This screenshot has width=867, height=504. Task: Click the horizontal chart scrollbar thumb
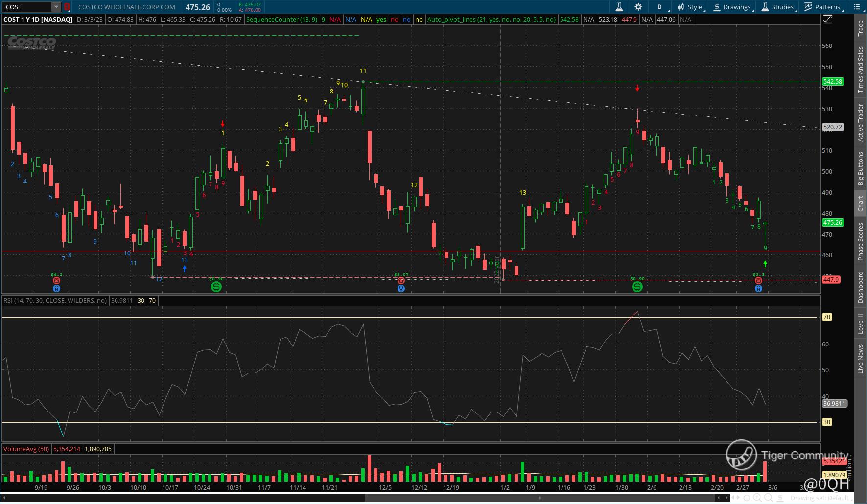[x=539, y=498]
